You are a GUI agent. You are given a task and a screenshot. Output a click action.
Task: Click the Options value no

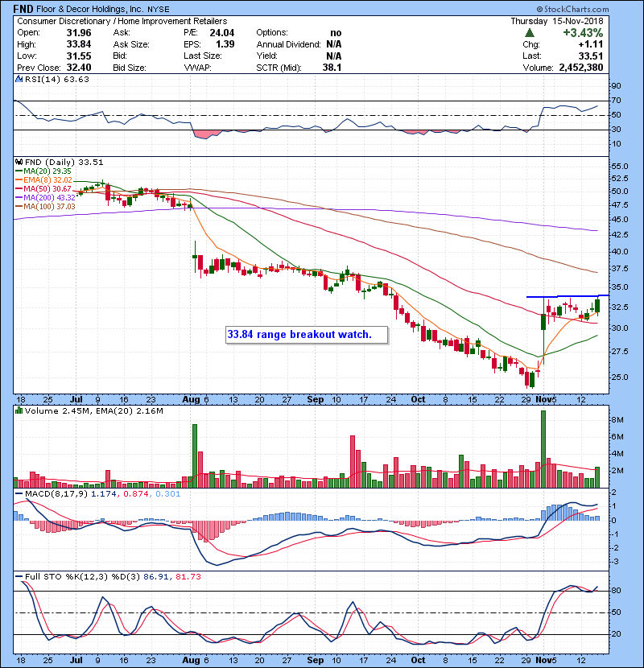tap(336, 33)
